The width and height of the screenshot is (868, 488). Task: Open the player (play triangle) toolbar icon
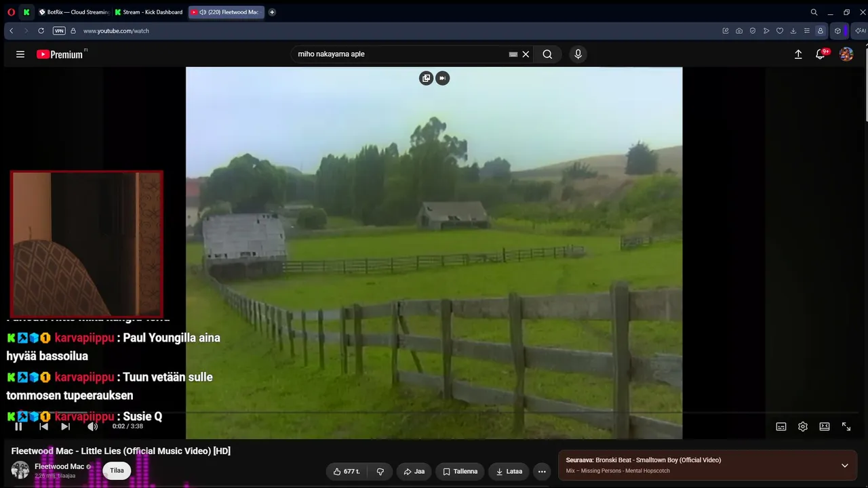coord(766,30)
